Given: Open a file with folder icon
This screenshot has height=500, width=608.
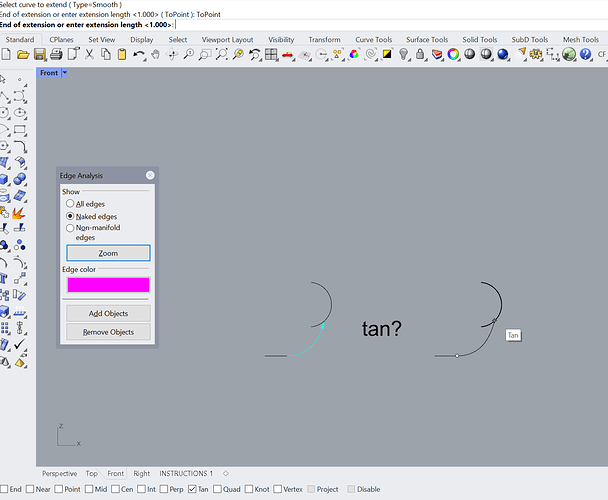Looking at the screenshot, I should (23, 54).
